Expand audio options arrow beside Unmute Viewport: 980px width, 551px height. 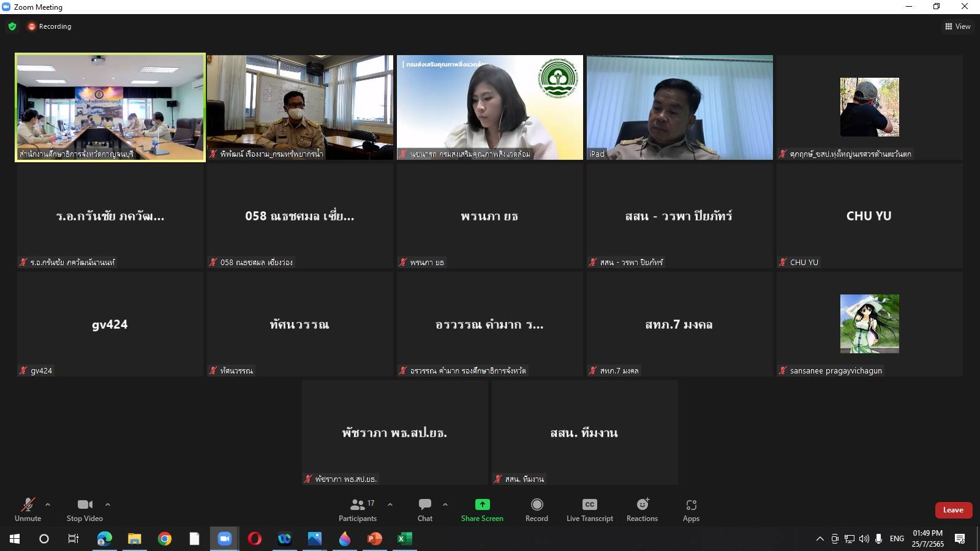tap(48, 504)
